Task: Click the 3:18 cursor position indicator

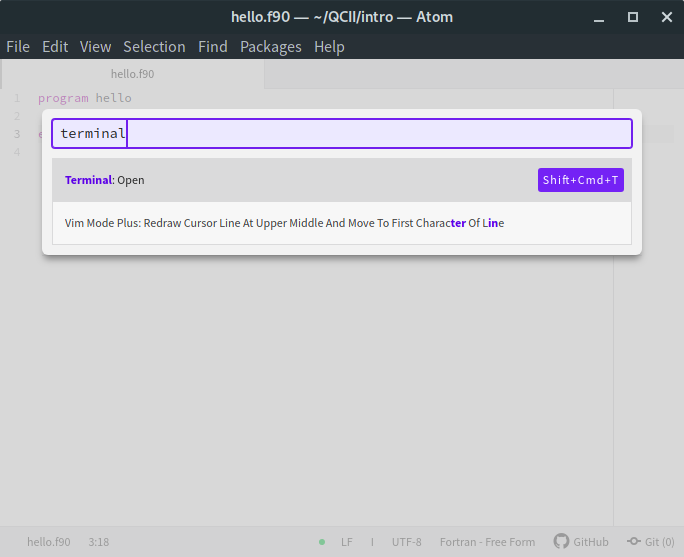Action: (99, 542)
